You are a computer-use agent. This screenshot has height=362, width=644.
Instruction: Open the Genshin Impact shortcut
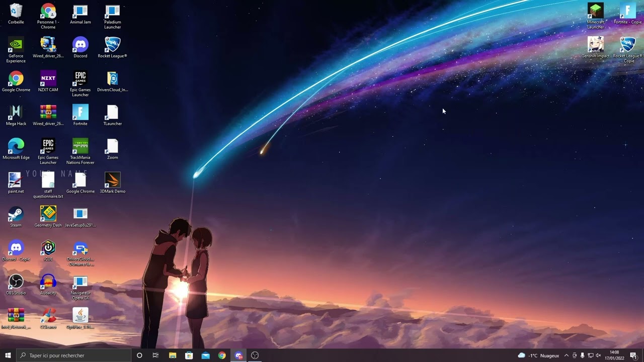[x=595, y=47]
